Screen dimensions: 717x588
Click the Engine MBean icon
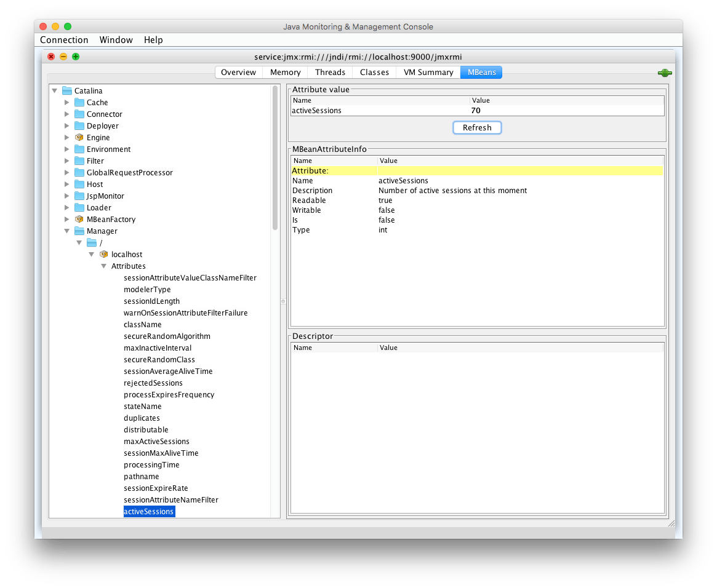tap(79, 137)
